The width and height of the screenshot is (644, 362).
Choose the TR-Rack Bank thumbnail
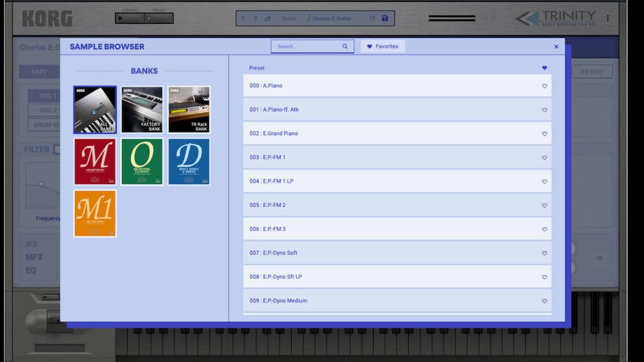tap(189, 110)
